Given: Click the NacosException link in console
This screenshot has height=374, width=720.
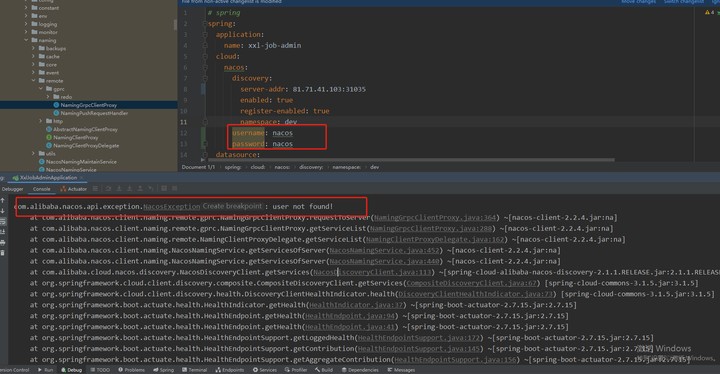Looking at the screenshot, I should point(172,207).
